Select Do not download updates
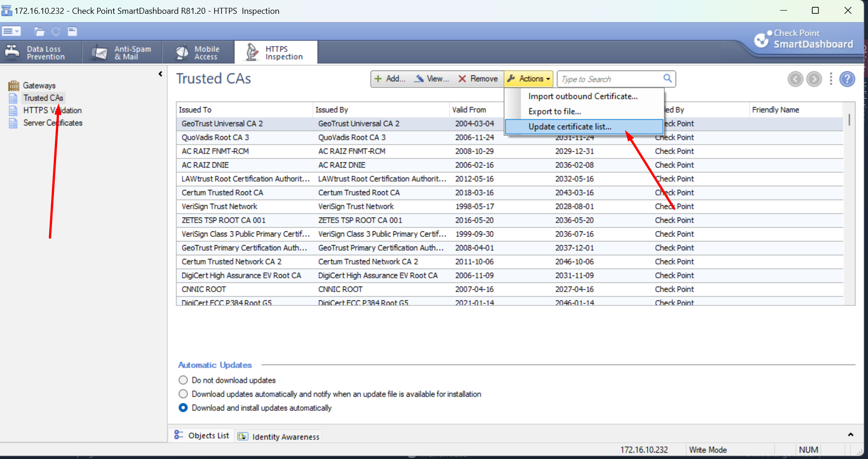Screen dimensions: 868x459 (183, 380)
